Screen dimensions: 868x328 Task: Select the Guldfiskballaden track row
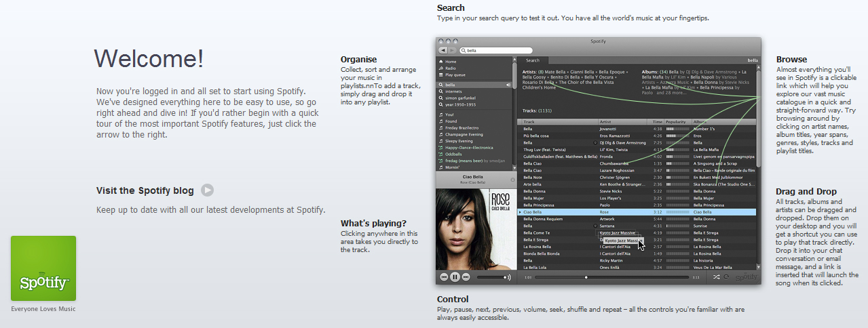click(x=638, y=157)
